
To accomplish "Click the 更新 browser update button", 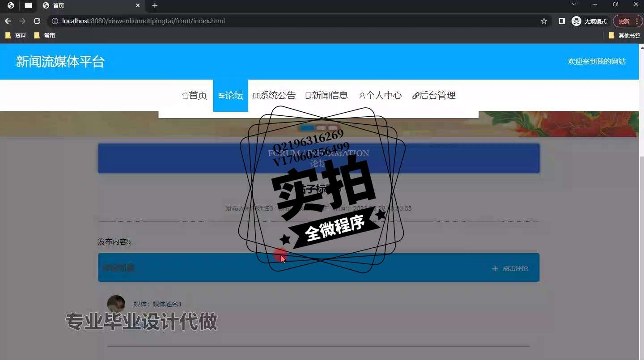I will [627, 21].
